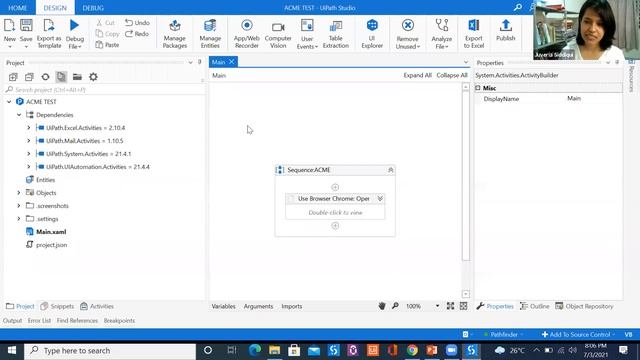Collapse the ACME TEST project node
640x360 pixels.
pos(9,102)
